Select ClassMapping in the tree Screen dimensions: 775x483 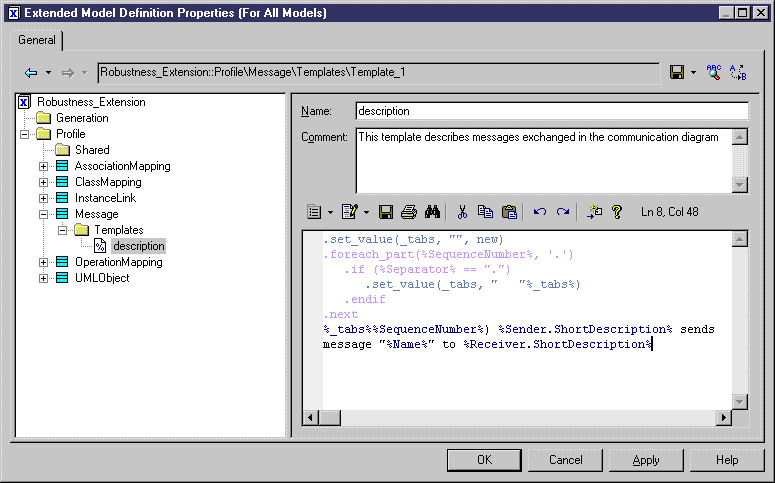pos(108,182)
